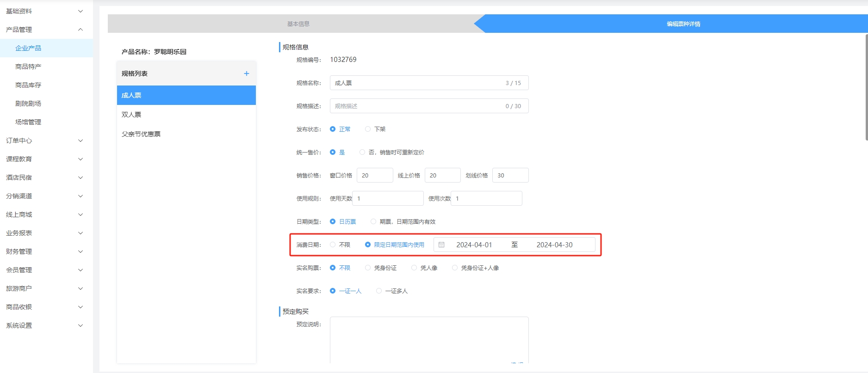868x373 pixels.
Task: Expand 系统设置 in the sidebar
Action: pos(44,325)
